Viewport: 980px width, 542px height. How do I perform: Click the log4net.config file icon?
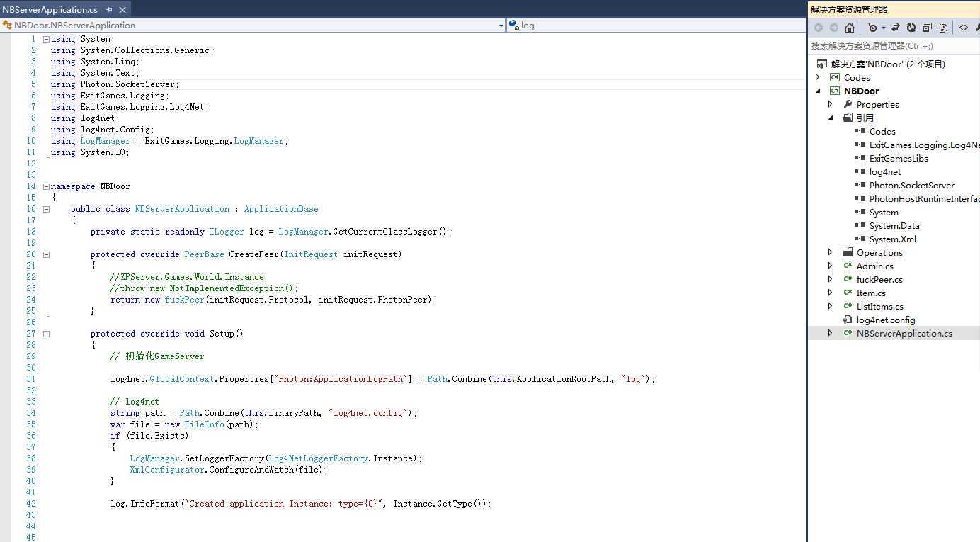point(848,320)
